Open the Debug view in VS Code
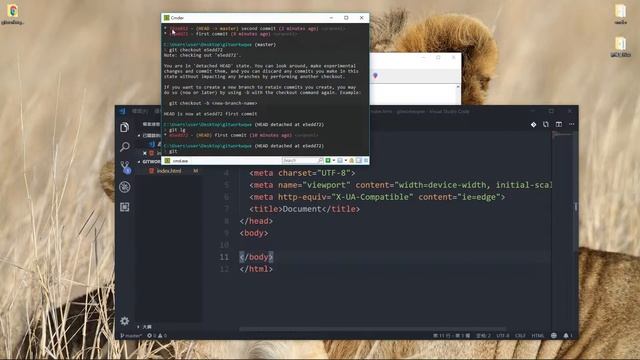The height and width of the screenshot is (360, 640). (x=125, y=187)
